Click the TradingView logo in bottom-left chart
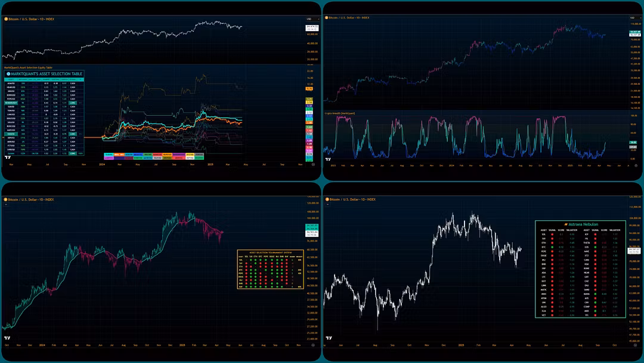 pos(8,337)
